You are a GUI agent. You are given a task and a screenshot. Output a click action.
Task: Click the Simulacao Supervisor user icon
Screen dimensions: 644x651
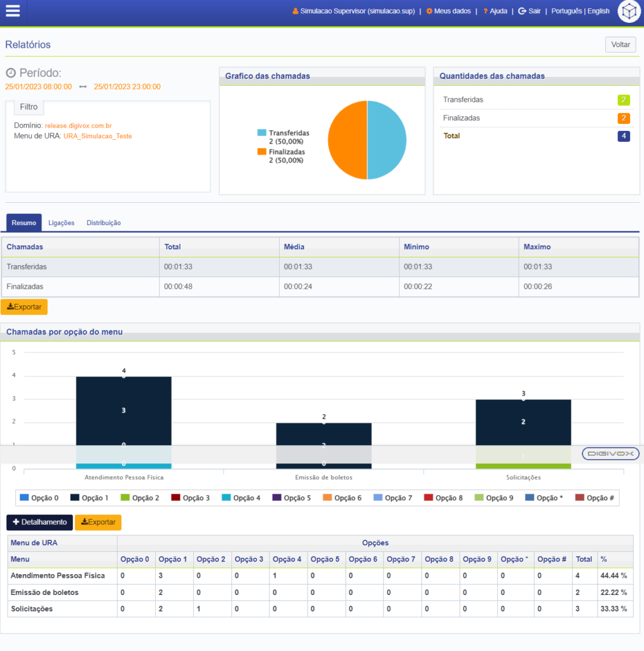295,11
